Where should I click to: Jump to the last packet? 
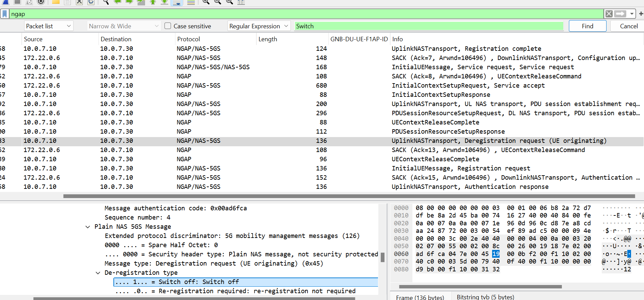[164, 2]
